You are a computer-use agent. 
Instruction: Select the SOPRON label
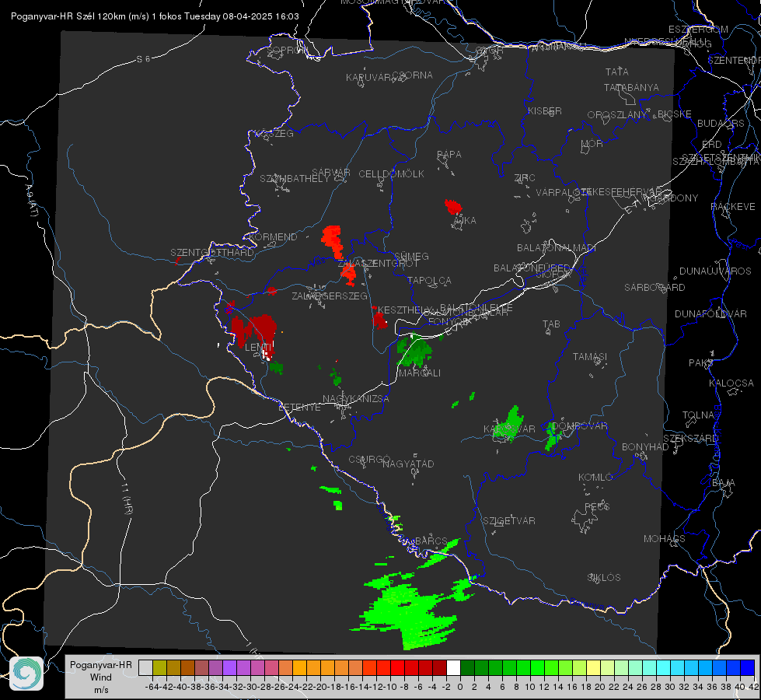(x=288, y=50)
